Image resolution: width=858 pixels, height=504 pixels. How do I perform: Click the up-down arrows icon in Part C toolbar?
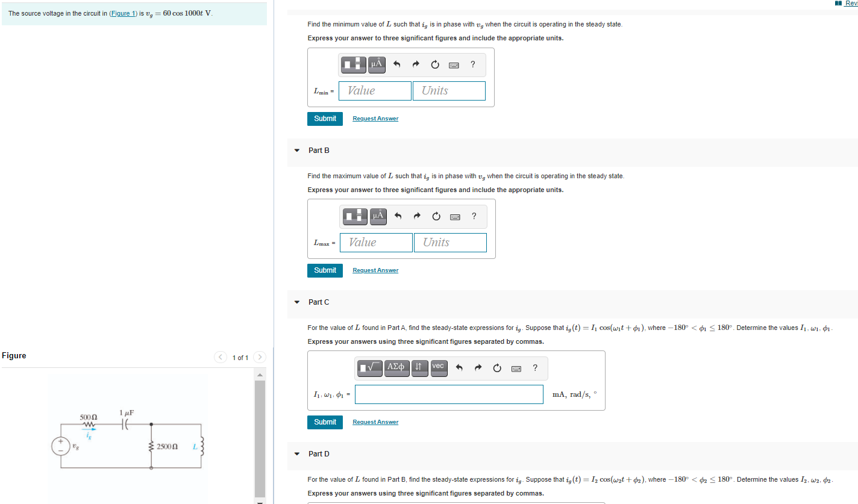point(420,367)
